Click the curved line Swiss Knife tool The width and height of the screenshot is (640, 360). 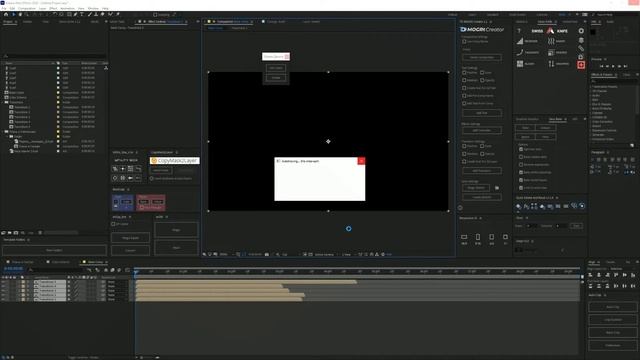point(520,52)
